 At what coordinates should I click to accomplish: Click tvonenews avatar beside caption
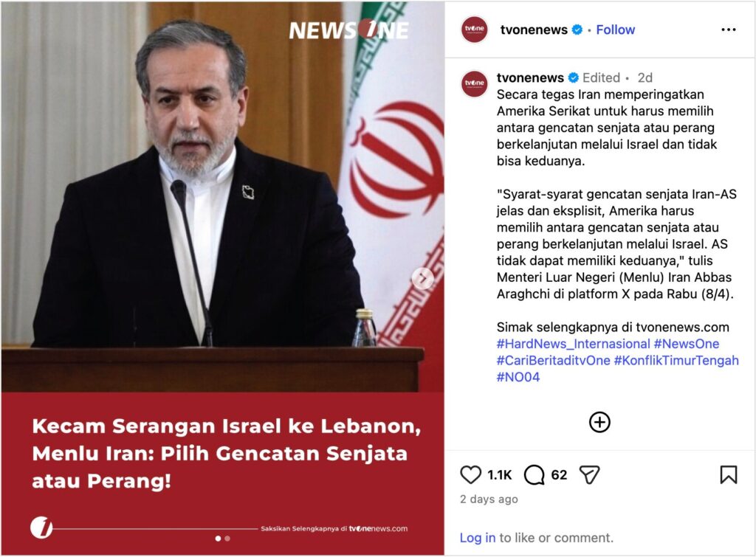tap(475, 84)
